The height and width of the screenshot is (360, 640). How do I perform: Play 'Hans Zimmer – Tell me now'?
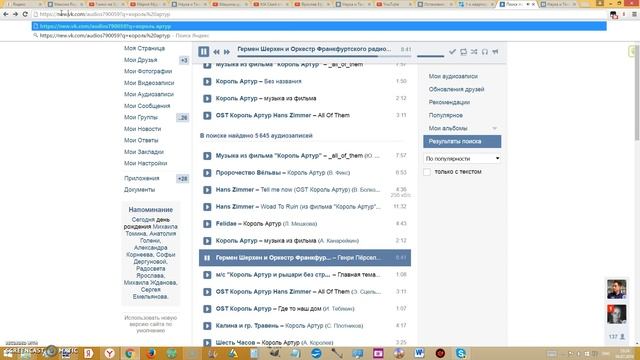point(207,190)
